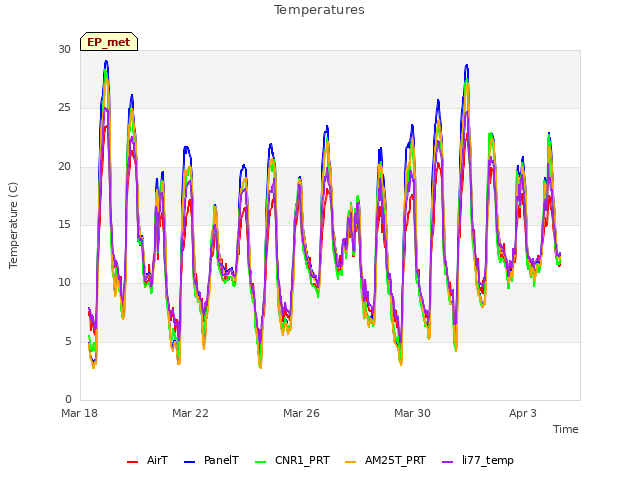Toggle the PanelT series in the legend
Image resolution: width=640 pixels, height=480 pixels.
[x=211, y=460]
